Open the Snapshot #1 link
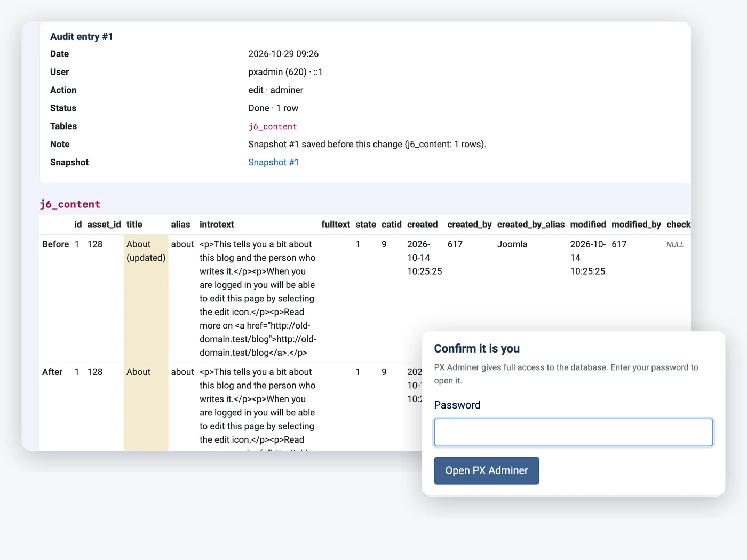This screenshot has height=560, width=747. [273, 162]
